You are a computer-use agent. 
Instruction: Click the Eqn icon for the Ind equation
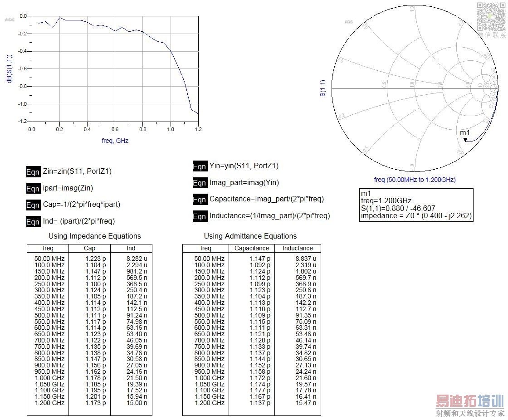pos(34,222)
